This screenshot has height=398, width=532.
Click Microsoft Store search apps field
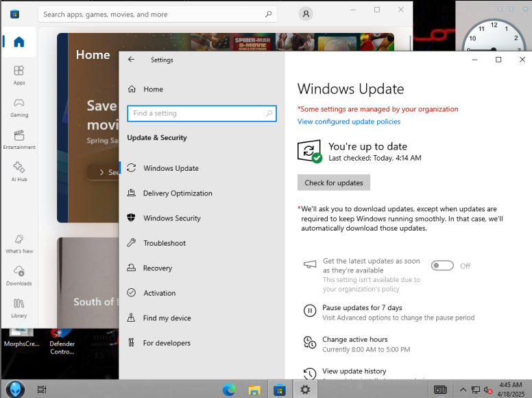click(158, 14)
